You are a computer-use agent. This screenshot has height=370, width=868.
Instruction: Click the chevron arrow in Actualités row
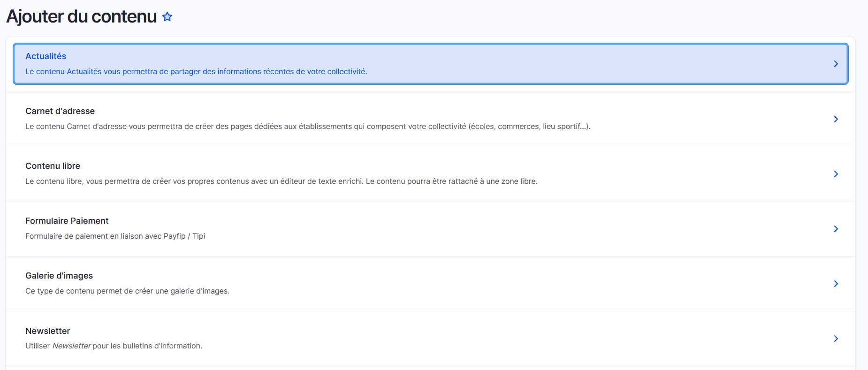coord(836,64)
